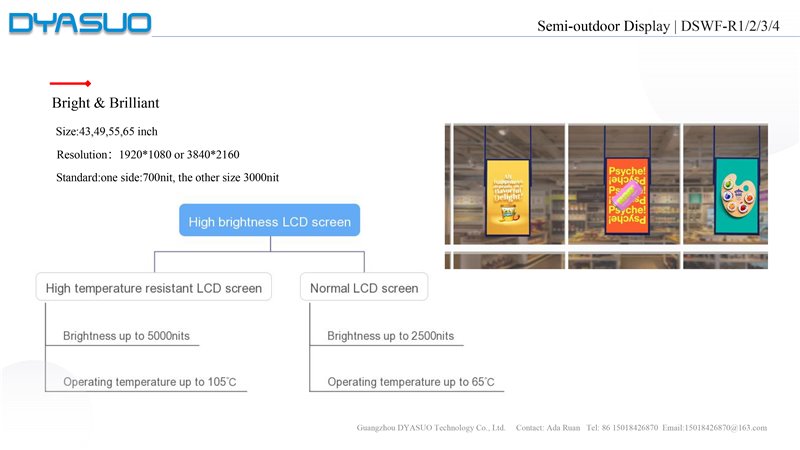
Task: Click Brightness up to 2500nits item
Action: tap(390, 336)
